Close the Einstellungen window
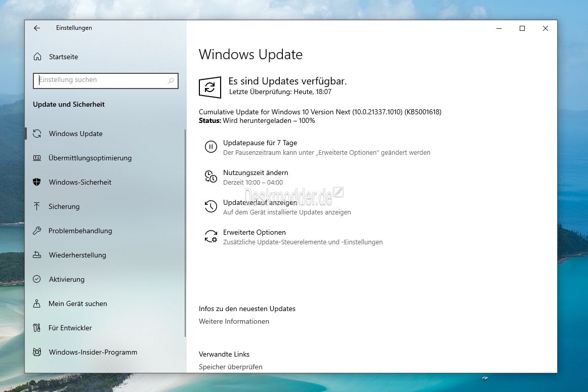The height and width of the screenshot is (392, 588). tap(545, 28)
